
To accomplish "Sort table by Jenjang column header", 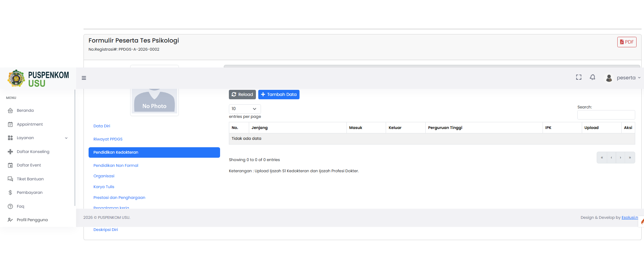I will click(x=297, y=128).
